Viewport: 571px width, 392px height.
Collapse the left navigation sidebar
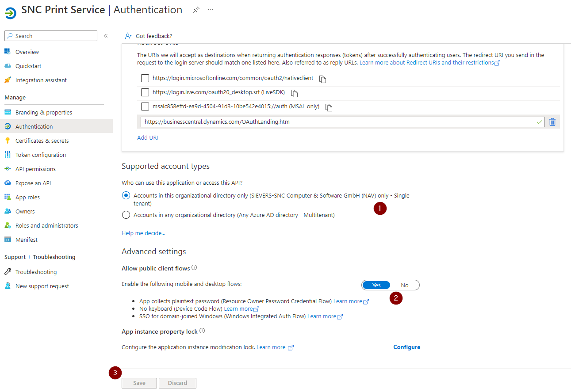106,36
